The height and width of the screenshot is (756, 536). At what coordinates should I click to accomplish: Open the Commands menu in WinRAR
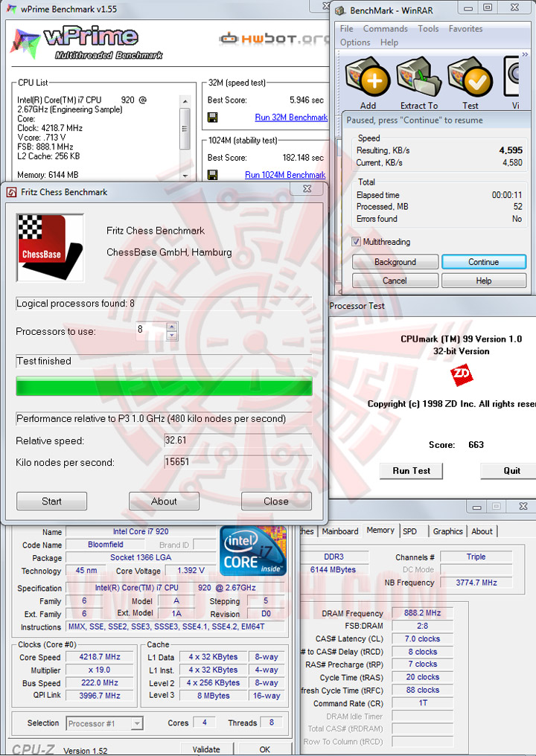[385, 28]
